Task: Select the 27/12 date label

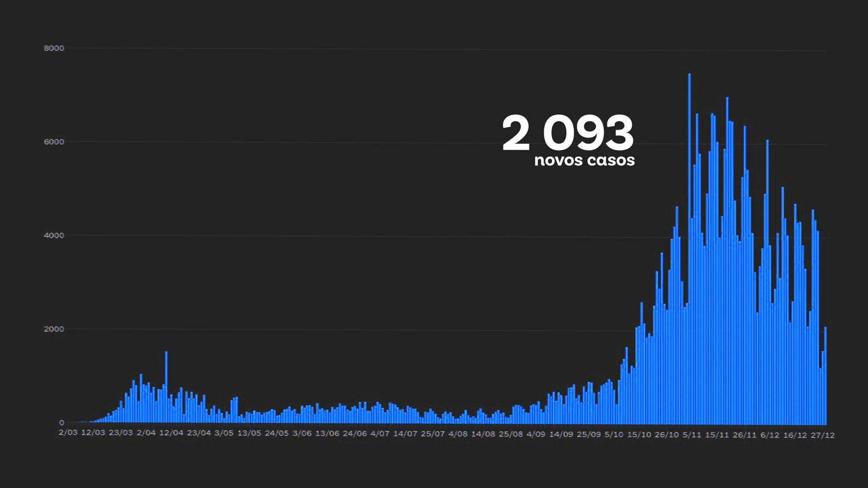Action: pos(822,435)
